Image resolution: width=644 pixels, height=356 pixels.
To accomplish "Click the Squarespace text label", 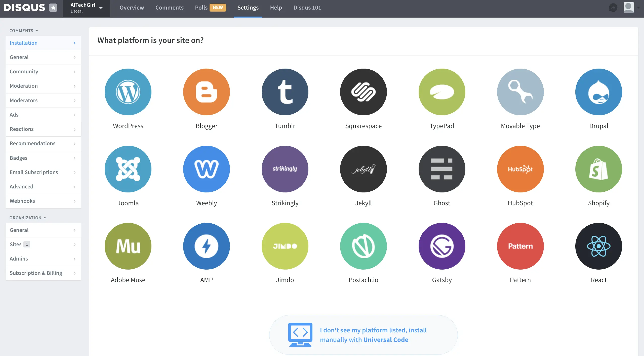I will 364,126.
